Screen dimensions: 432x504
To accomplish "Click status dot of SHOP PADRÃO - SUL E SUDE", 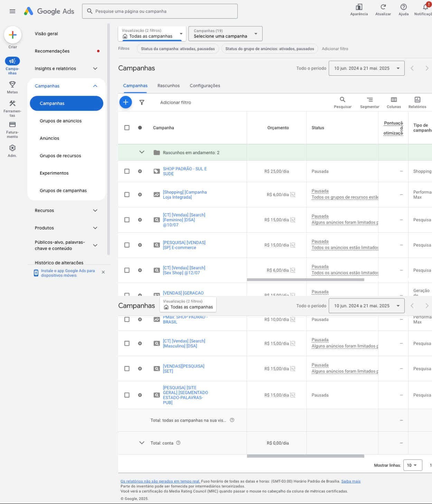I will coord(140,171).
